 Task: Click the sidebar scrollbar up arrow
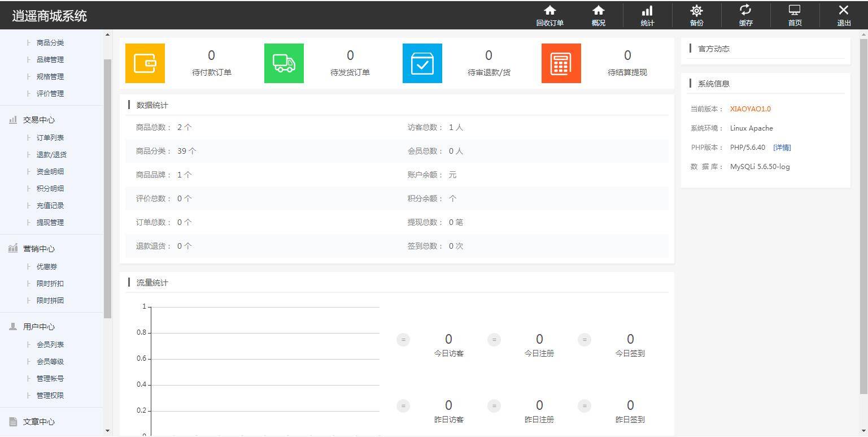click(107, 34)
